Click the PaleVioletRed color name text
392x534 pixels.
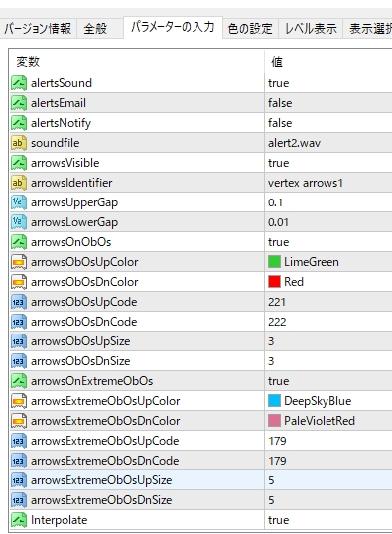coord(320,421)
